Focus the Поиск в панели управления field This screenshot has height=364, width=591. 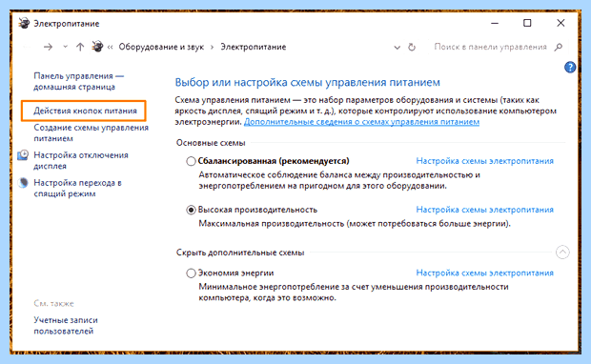pos(490,47)
